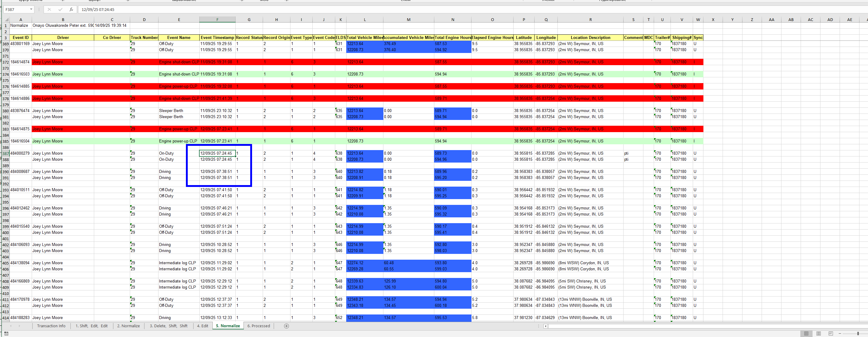Switch to Normal view icon
Viewport: 868px width, 337px height.
(x=806, y=333)
